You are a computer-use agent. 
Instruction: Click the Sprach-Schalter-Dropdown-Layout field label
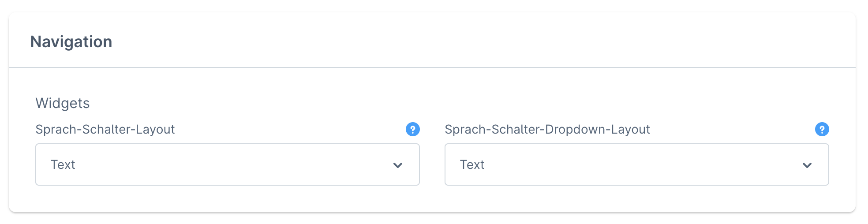547,129
